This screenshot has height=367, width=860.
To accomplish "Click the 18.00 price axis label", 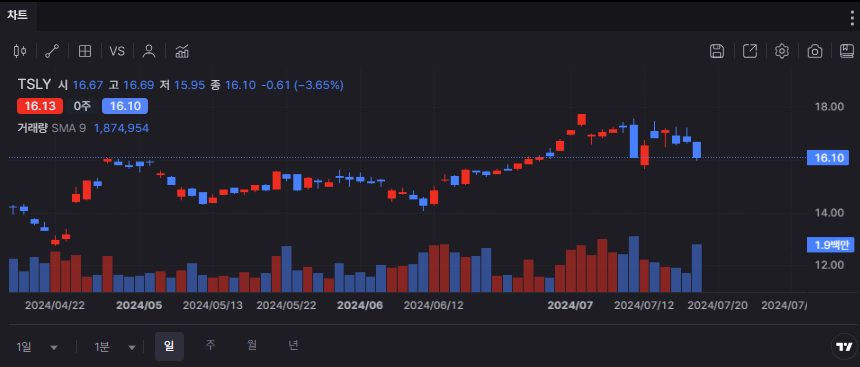I will (x=829, y=106).
